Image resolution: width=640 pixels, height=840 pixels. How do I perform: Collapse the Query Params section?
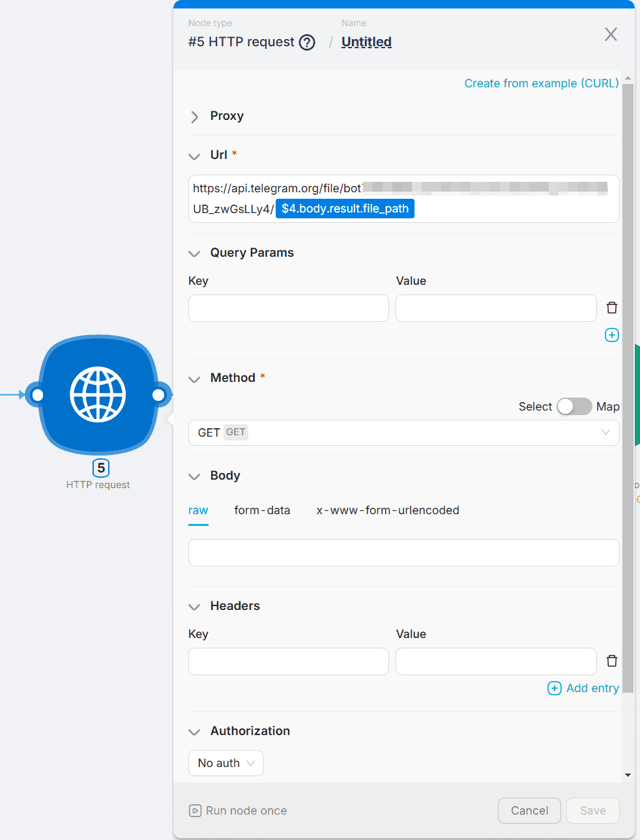click(194, 253)
